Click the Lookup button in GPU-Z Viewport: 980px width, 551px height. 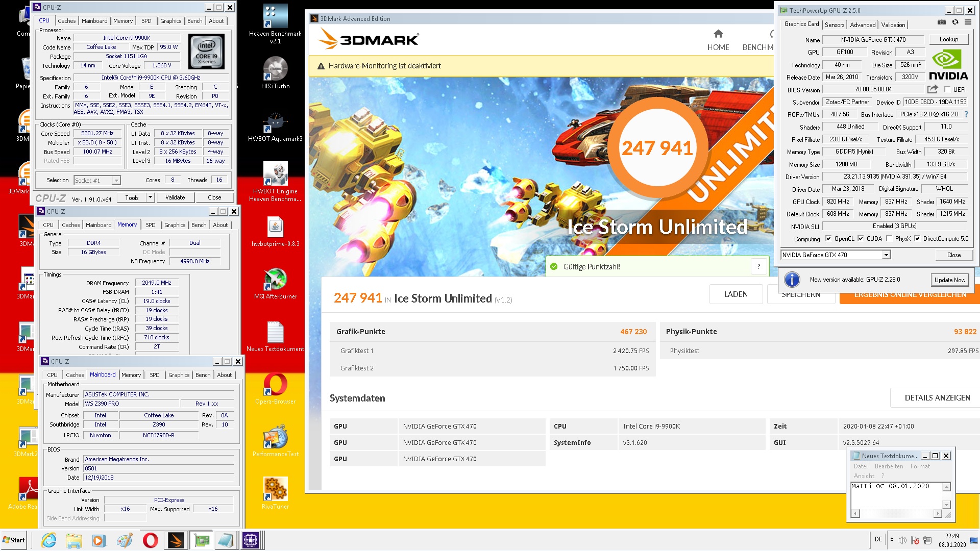tap(949, 39)
